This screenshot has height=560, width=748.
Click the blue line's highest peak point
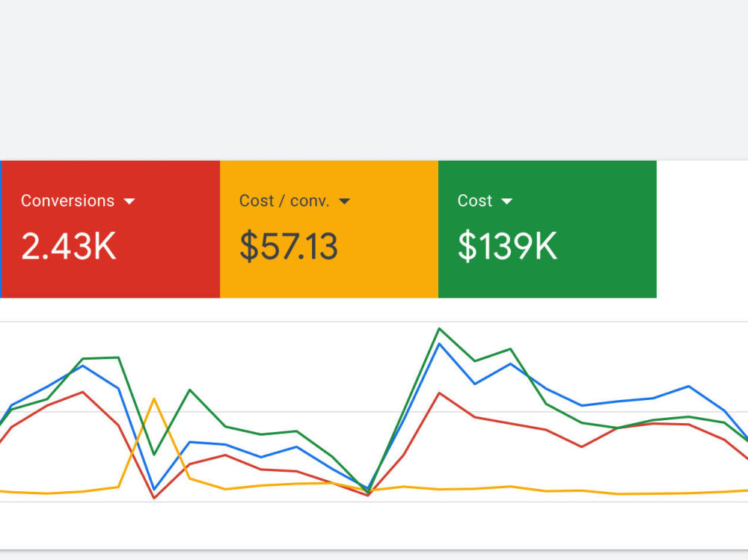(x=439, y=343)
